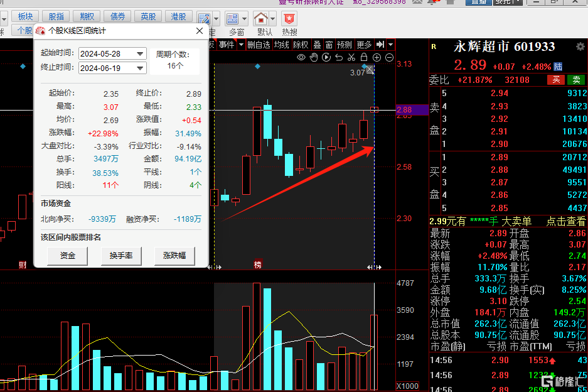Screen dimensions: 588x392
Task: Click the 陆 stock connect badge
Action: [558, 67]
